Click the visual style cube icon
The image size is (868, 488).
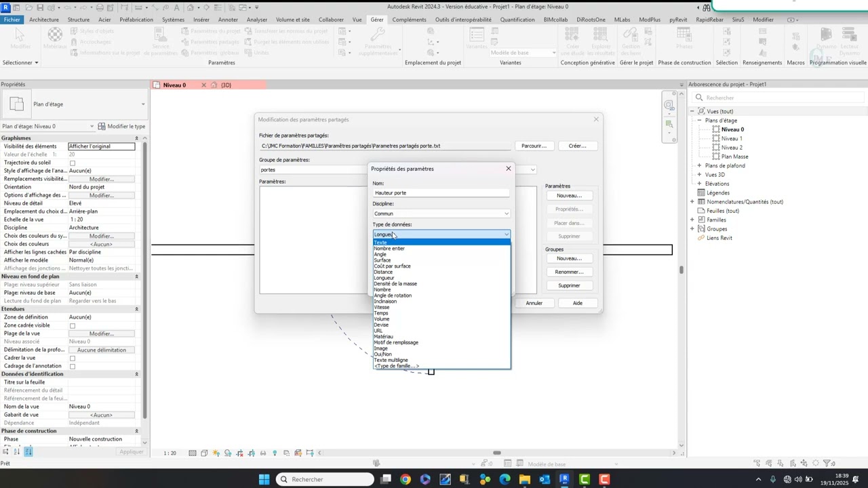tap(204, 453)
